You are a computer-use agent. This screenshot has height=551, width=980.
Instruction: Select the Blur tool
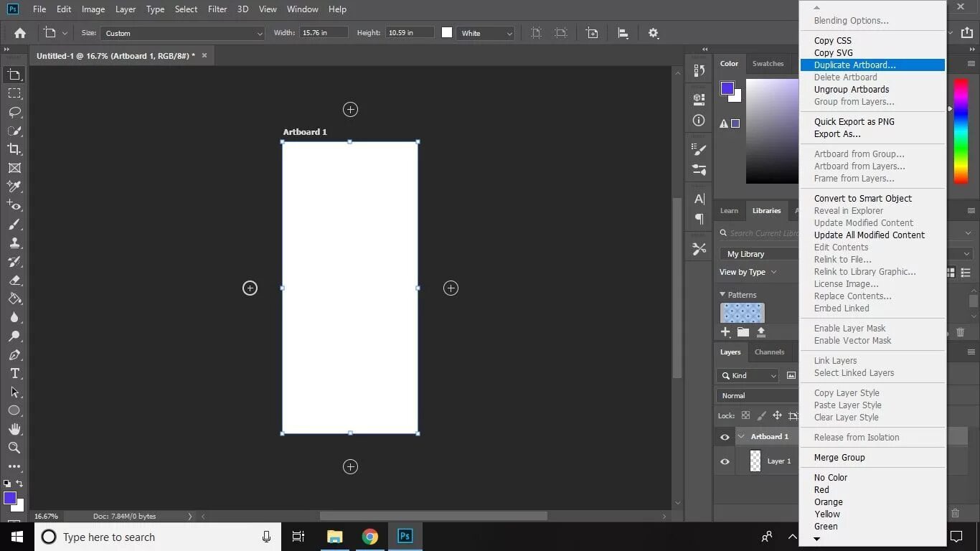pyautogui.click(x=14, y=318)
